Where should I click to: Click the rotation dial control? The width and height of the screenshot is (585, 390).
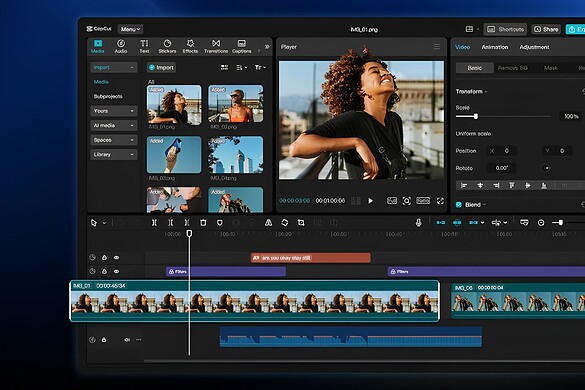545,168
